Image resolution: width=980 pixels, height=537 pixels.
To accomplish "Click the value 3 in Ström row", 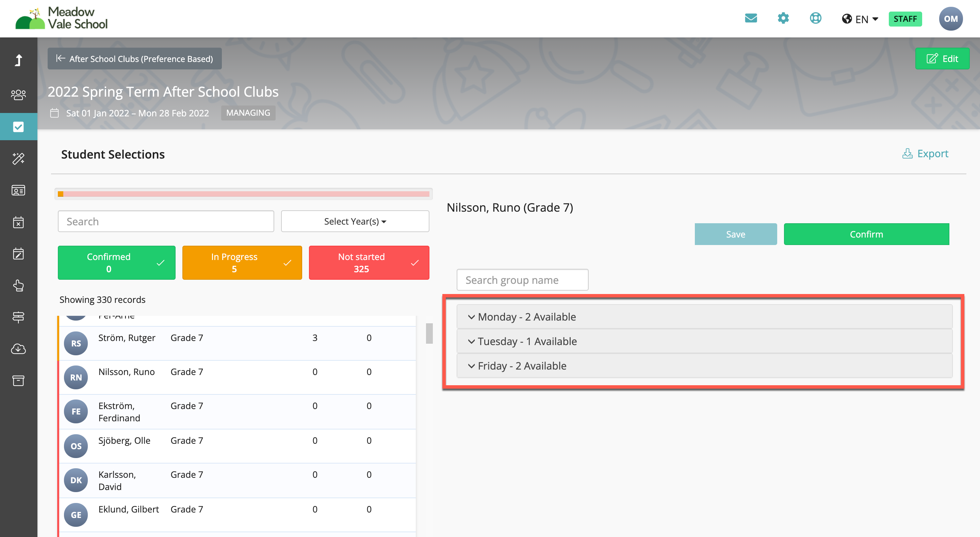I will pyautogui.click(x=315, y=338).
